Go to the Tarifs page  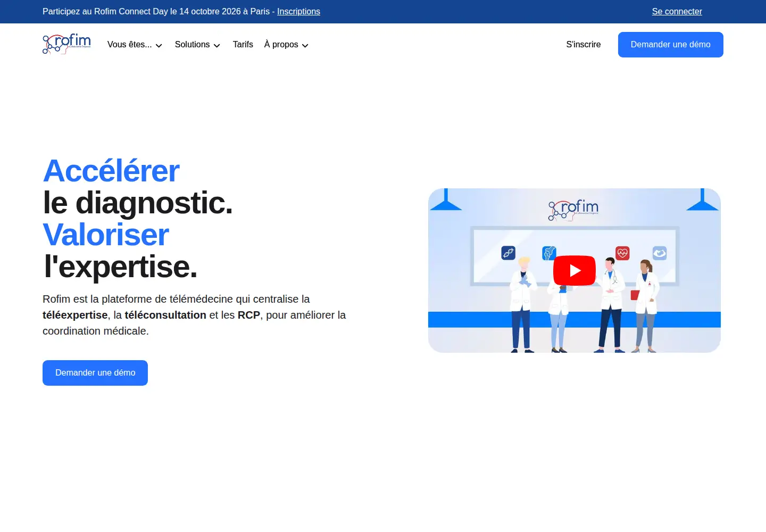(x=243, y=45)
